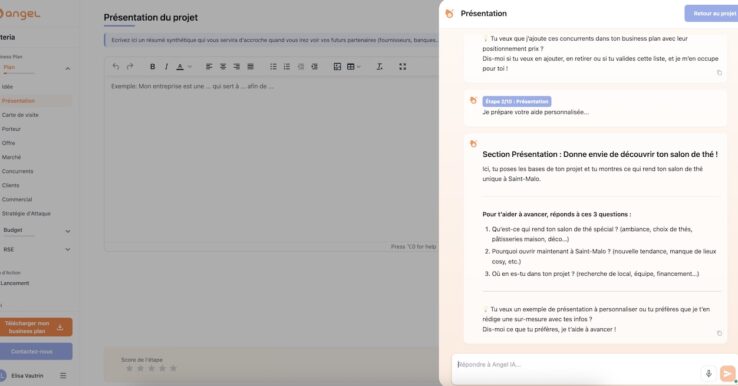
Task: Copy the Section Présentation message
Action: 719,333
